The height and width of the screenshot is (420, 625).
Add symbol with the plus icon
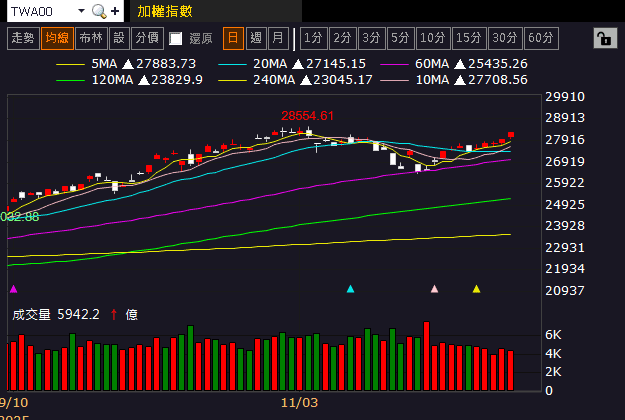pos(115,11)
